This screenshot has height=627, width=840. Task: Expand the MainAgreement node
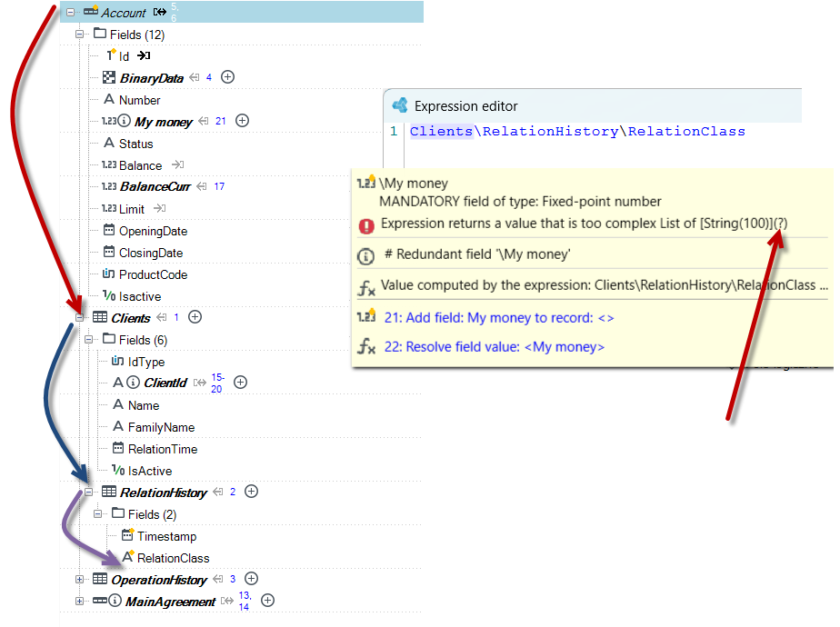coord(79,601)
